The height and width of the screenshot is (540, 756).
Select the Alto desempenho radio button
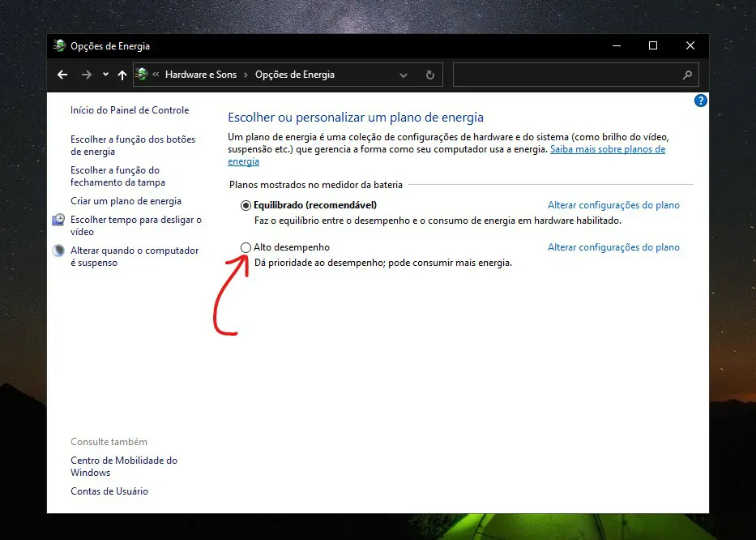coord(246,247)
